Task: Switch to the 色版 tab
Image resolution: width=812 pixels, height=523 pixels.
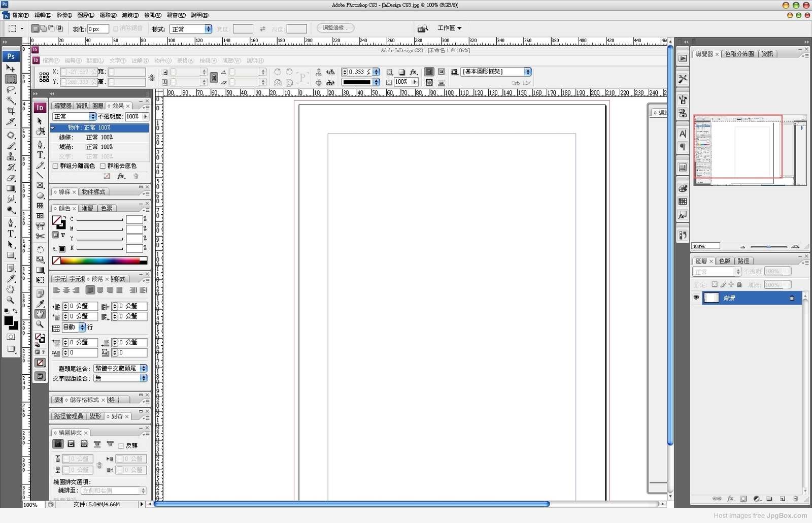Action: [724, 260]
